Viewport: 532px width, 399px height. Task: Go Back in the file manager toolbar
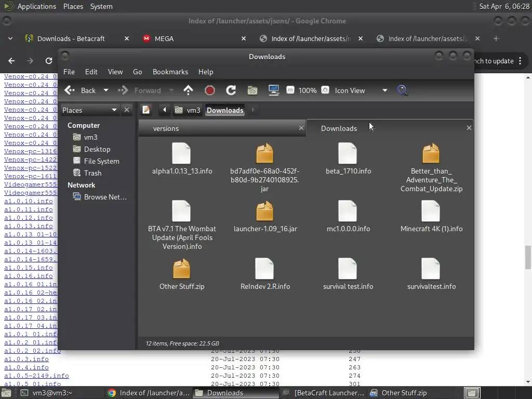point(80,90)
